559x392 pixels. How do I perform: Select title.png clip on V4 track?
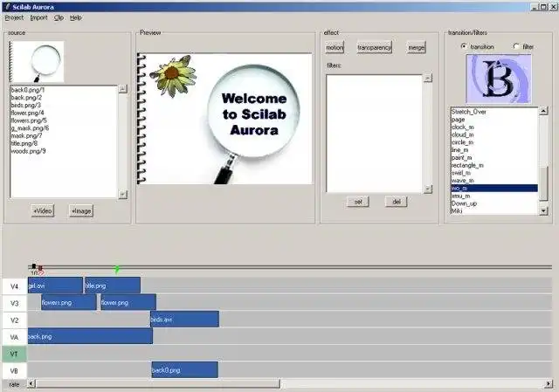[113, 285]
